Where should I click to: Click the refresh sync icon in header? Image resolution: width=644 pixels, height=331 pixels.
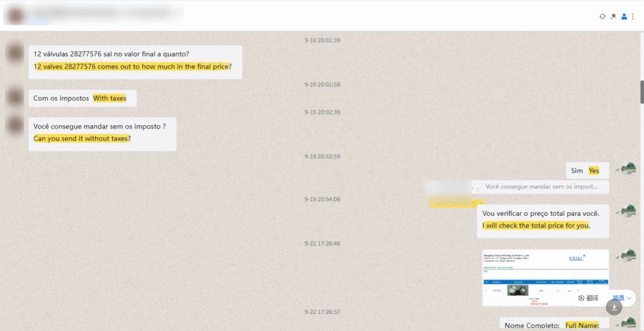[x=602, y=16]
